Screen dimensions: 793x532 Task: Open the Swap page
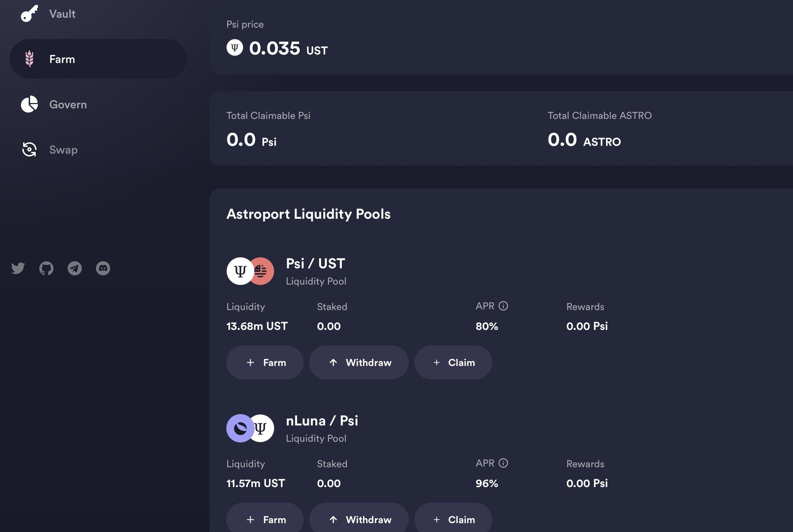pyautogui.click(x=63, y=150)
